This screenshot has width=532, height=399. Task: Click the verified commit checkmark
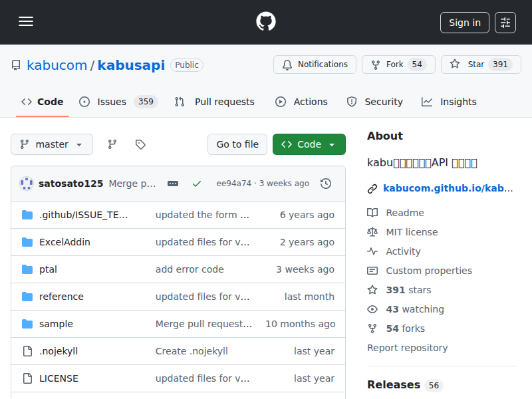pyautogui.click(x=197, y=184)
